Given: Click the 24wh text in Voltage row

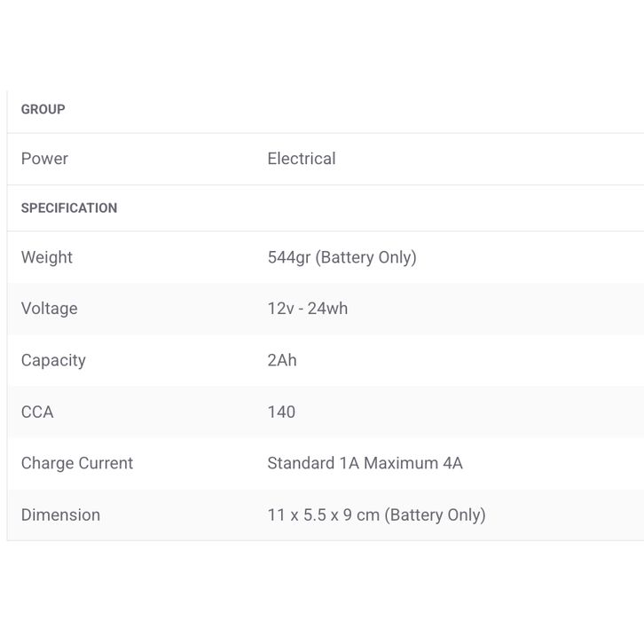Looking at the screenshot, I should (x=328, y=309).
